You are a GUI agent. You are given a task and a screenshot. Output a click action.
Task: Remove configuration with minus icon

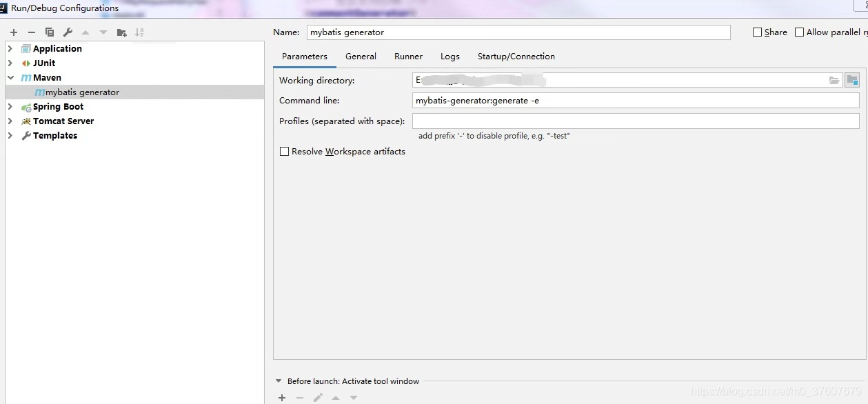coord(32,32)
